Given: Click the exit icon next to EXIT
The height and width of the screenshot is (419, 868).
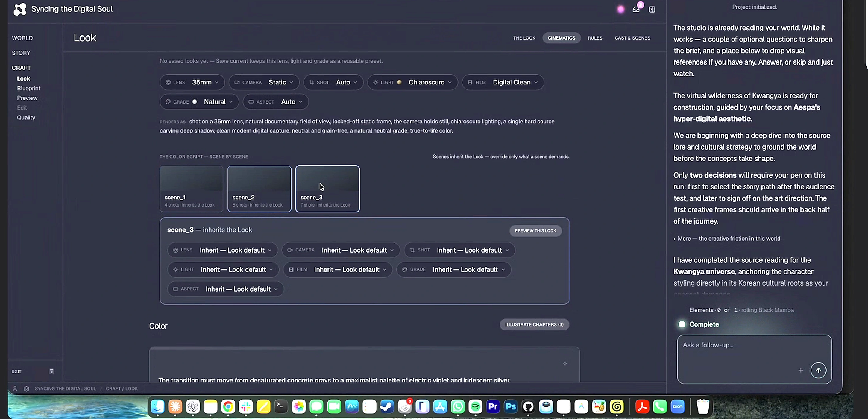Looking at the screenshot, I should [x=51, y=371].
